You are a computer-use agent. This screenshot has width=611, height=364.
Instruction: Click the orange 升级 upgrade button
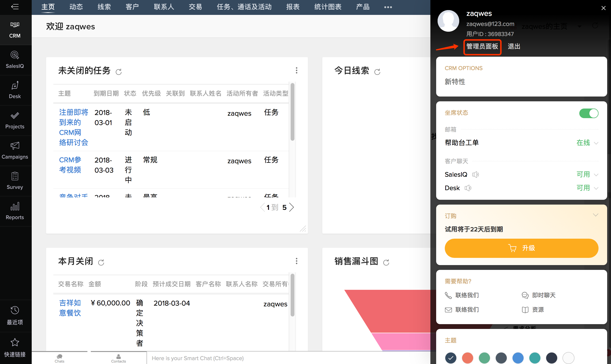coord(521,248)
